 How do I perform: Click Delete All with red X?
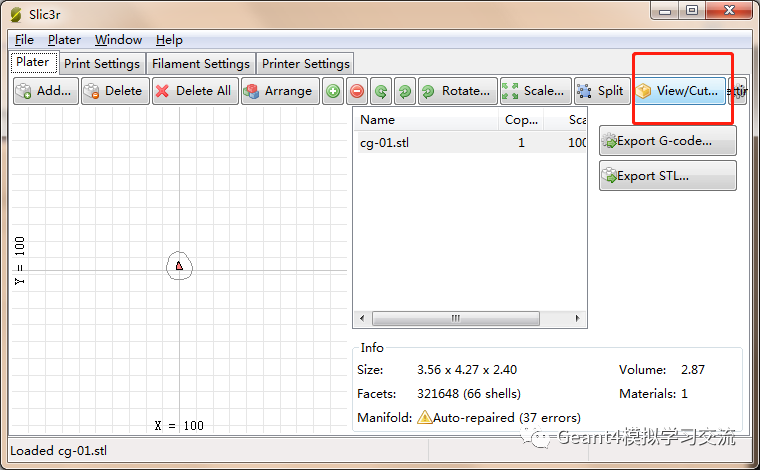(x=195, y=91)
